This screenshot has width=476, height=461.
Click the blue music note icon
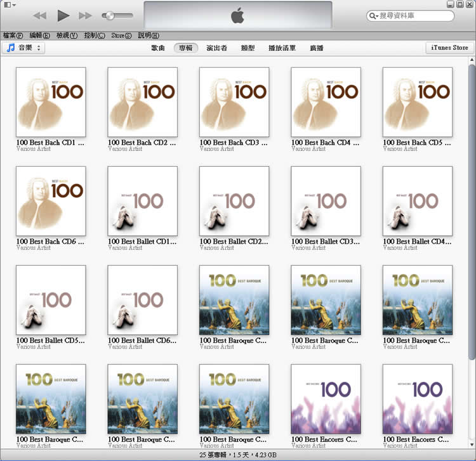11,48
